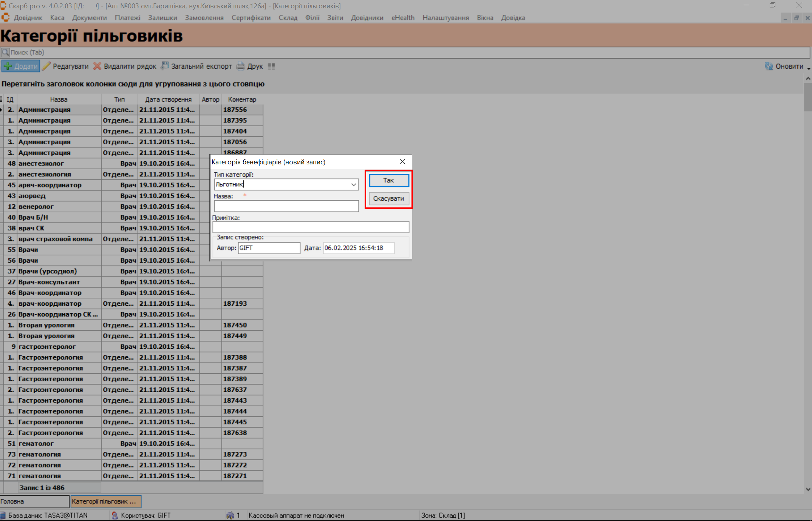Expand the Тип категорії dropdown

(x=353, y=184)
